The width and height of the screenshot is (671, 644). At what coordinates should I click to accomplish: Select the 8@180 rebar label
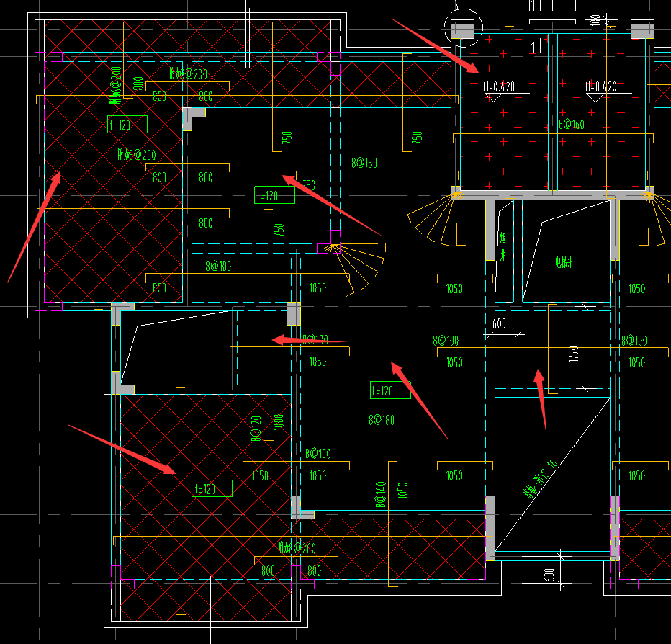[382, 420]
